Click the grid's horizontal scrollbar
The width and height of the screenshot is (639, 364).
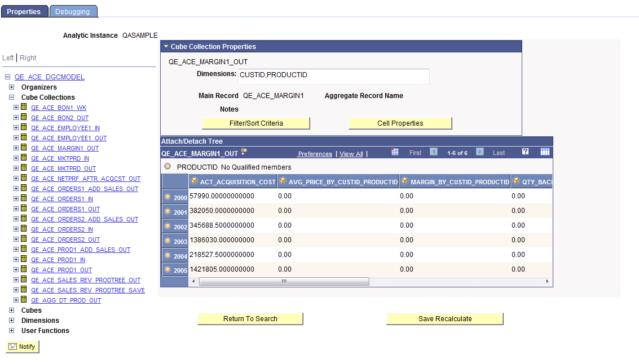284,281
